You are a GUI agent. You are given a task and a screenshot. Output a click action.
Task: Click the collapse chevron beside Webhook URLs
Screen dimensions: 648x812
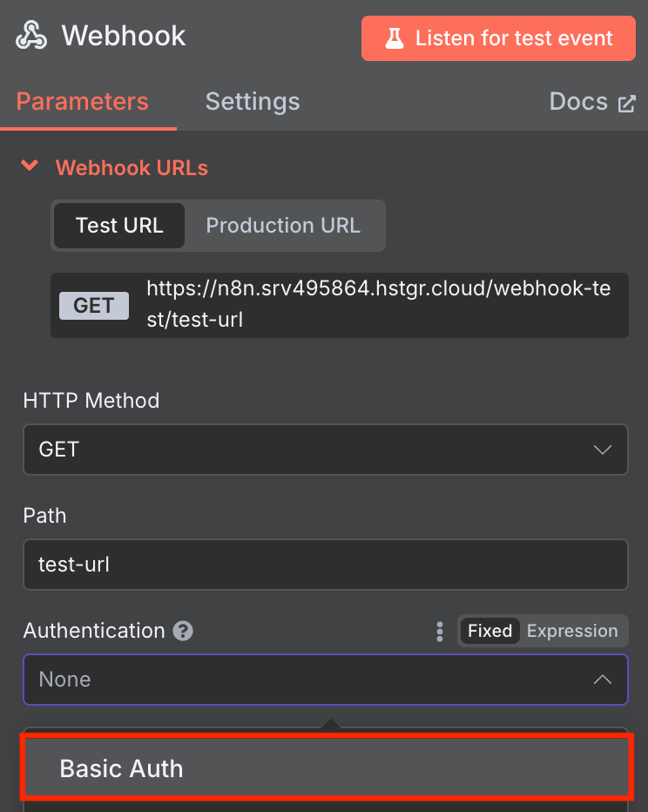(x=29, y=167)
